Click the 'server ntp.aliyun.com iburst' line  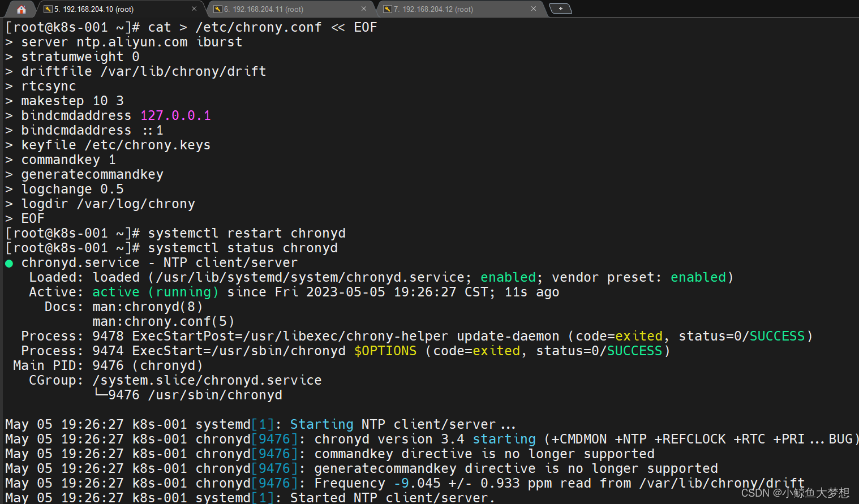point(131,42)
